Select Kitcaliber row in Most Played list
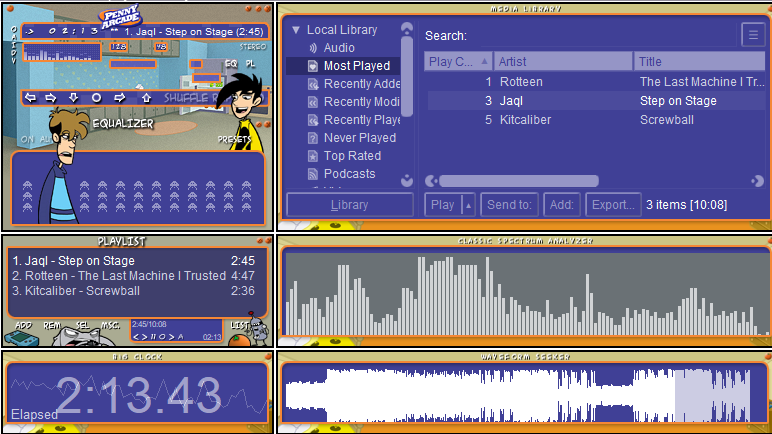 tap(596, 120)
